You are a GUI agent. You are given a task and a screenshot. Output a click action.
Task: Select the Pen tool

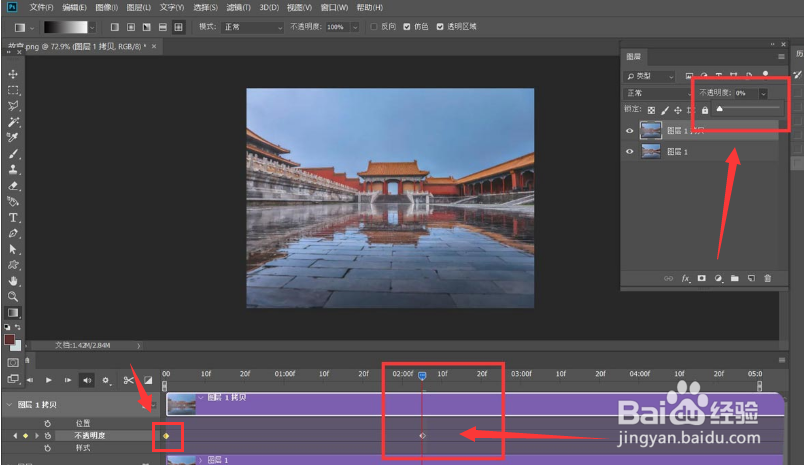tap(13, 233)
